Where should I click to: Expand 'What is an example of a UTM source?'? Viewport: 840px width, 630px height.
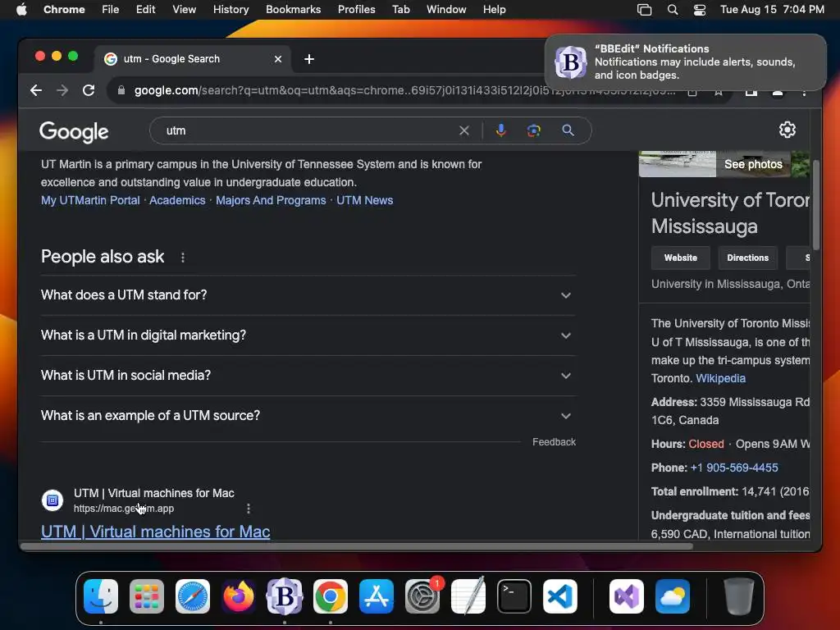pyautogui.click(x=308, y=416)
